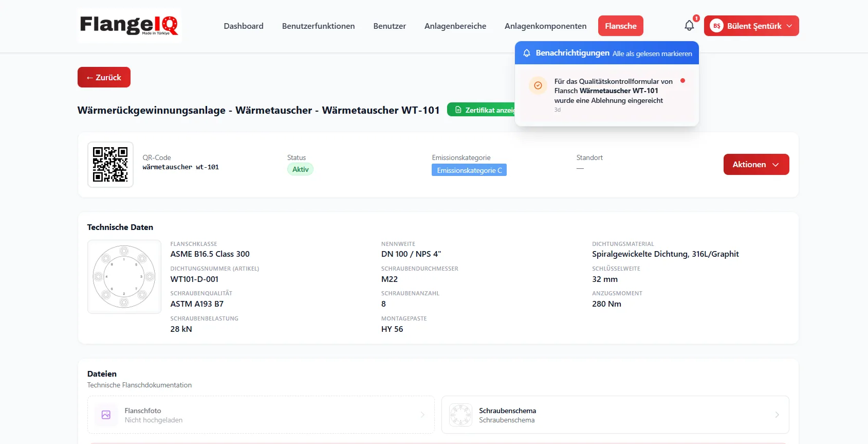Open the flange bolt pattern diagram thumbnail
868x444 pixels.
pyautogui.click(x=124, y=277)
